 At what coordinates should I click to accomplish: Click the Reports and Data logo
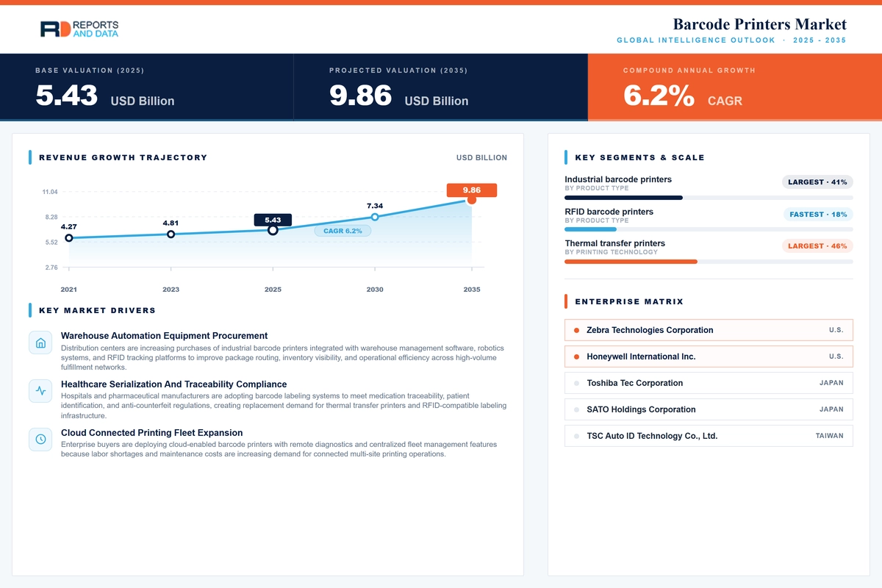click(x=79, y=29)
